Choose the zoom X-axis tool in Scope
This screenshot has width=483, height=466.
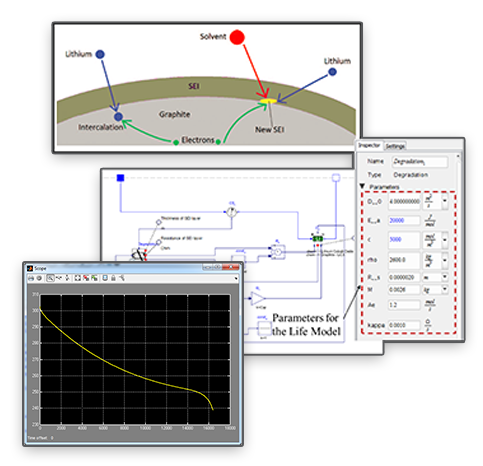click(x=59, y=278)
